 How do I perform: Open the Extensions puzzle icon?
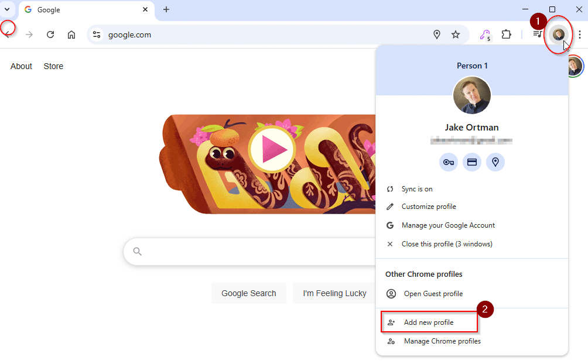coord(506,35)
